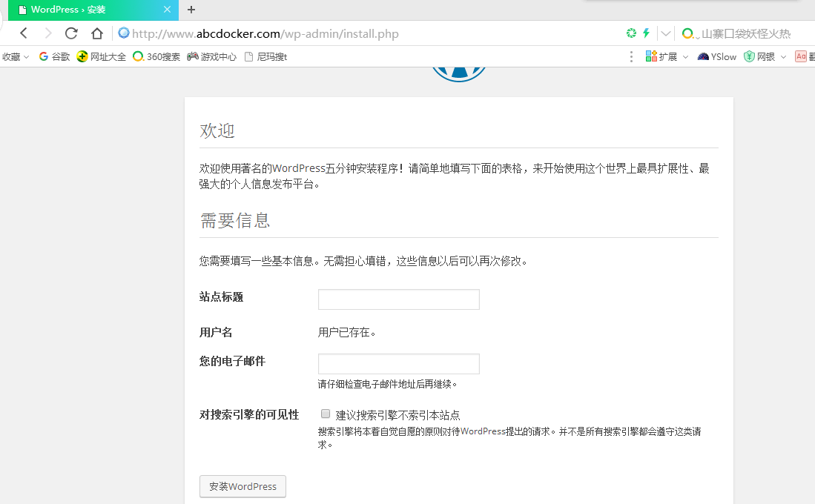Click the address bar URL field
Image resolution: width=815 pixels, height=504 pixels.
(265, 34)
